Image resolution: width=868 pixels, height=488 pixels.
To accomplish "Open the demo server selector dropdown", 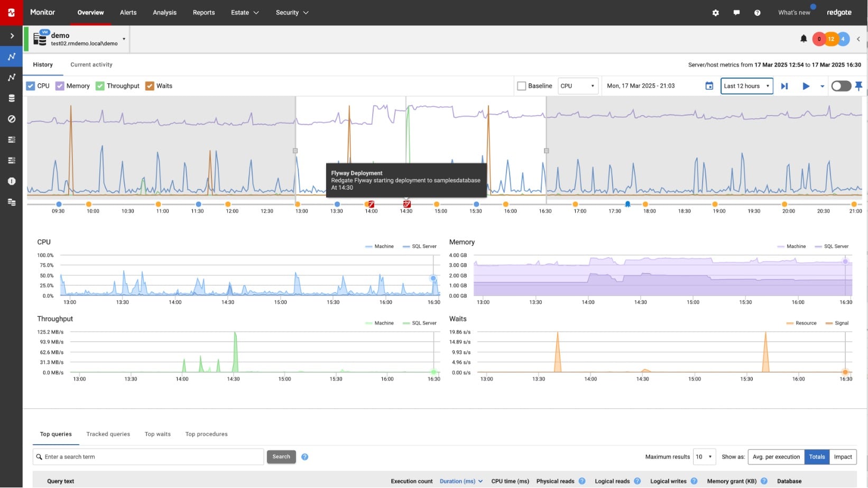I will point(124,39).
